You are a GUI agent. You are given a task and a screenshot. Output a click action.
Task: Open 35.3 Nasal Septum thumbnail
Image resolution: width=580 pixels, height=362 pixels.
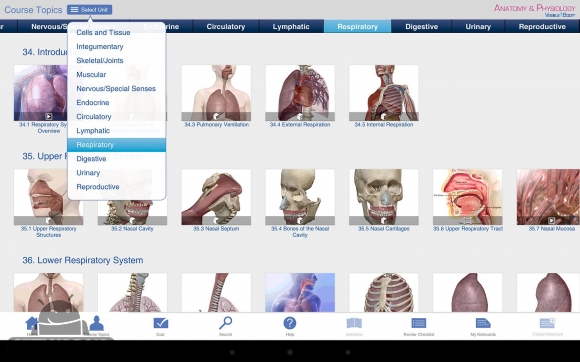point(216,197)
